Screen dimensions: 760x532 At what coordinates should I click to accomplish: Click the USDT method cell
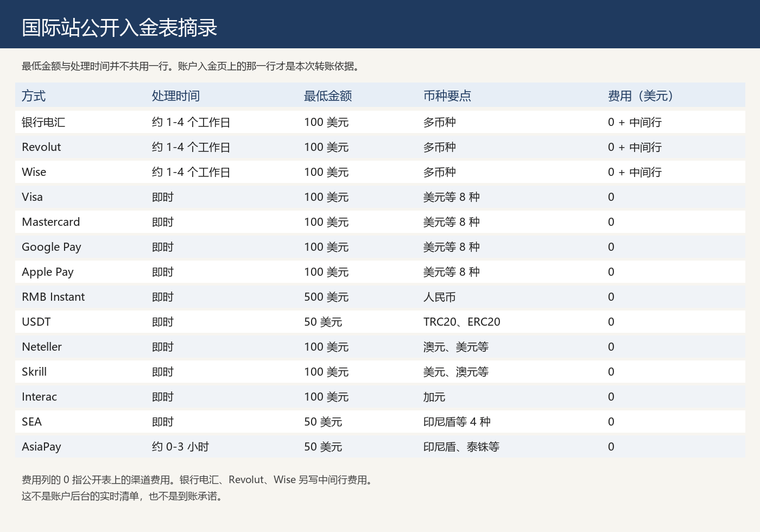point(36,322)
